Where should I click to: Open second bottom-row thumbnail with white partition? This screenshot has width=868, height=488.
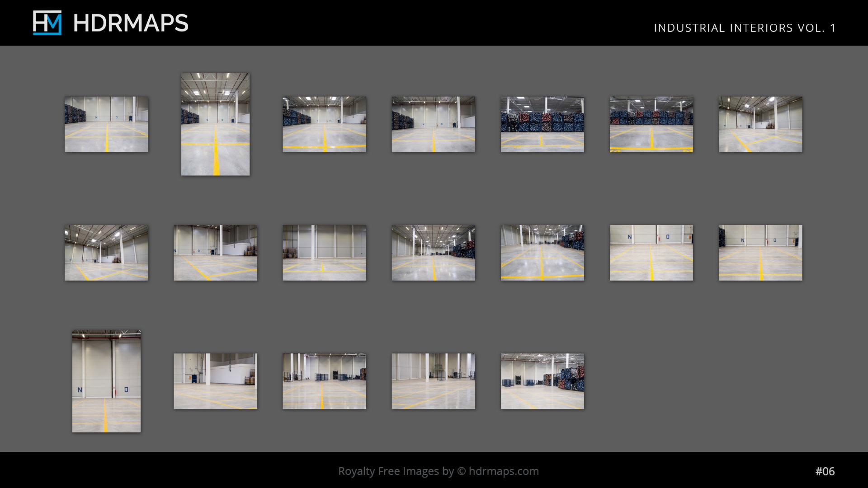215,381
